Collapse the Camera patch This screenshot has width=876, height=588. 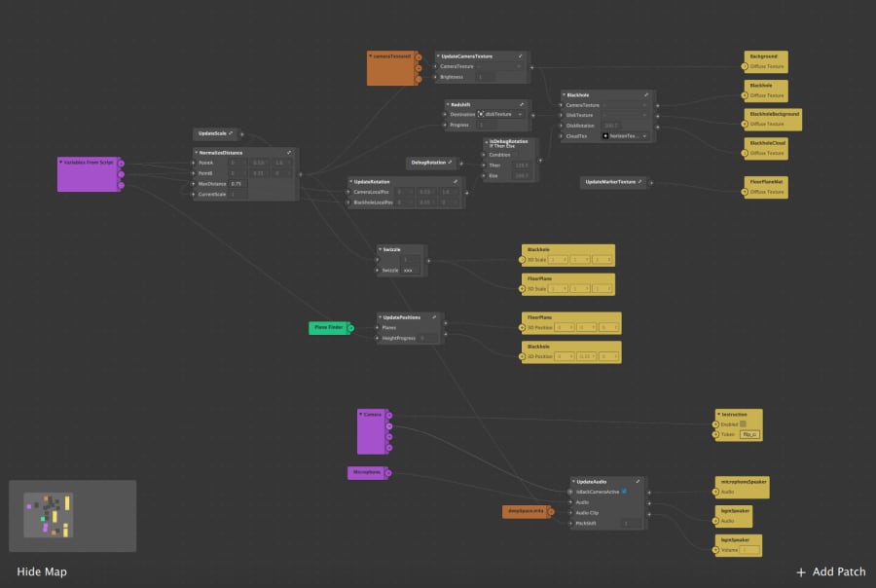[x=360, y=414]
